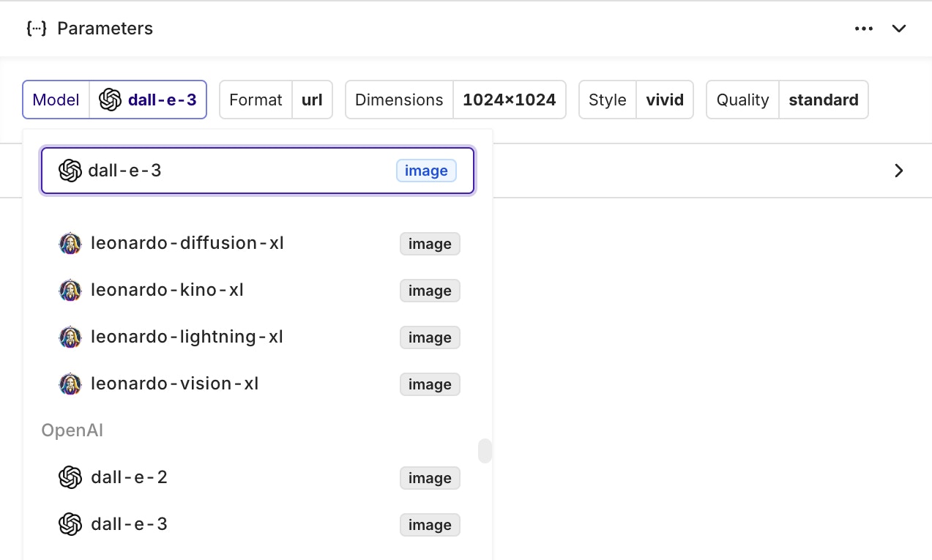The image size is (932, 560).
Task: Click image tag on leonardo-vision-xl row
Action: tap(430, 384)
